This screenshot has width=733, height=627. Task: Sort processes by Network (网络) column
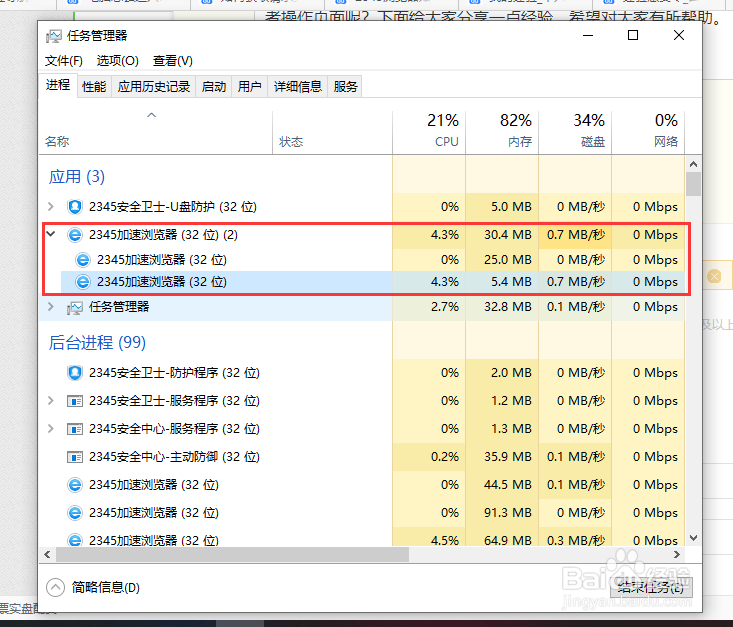coord(648,133)
